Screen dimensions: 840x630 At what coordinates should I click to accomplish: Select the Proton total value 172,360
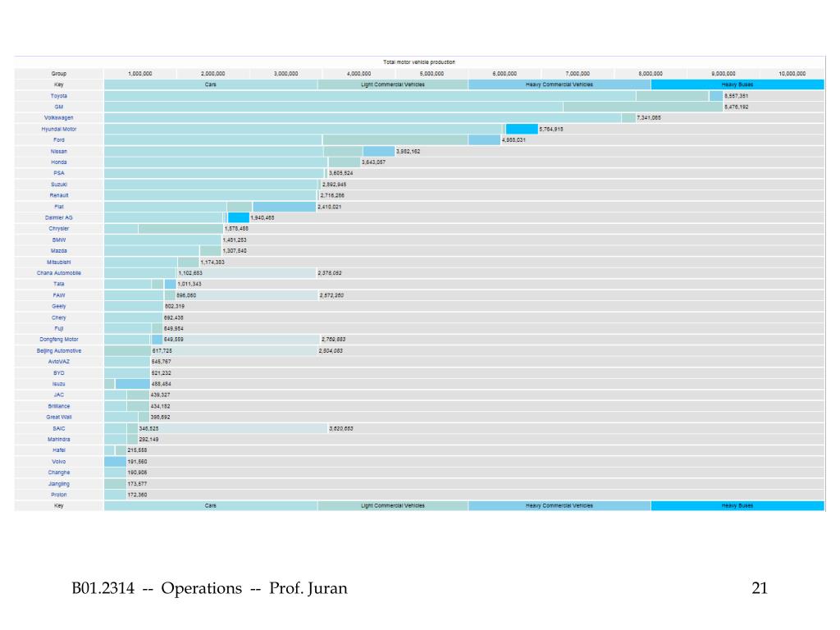[137, 495]
